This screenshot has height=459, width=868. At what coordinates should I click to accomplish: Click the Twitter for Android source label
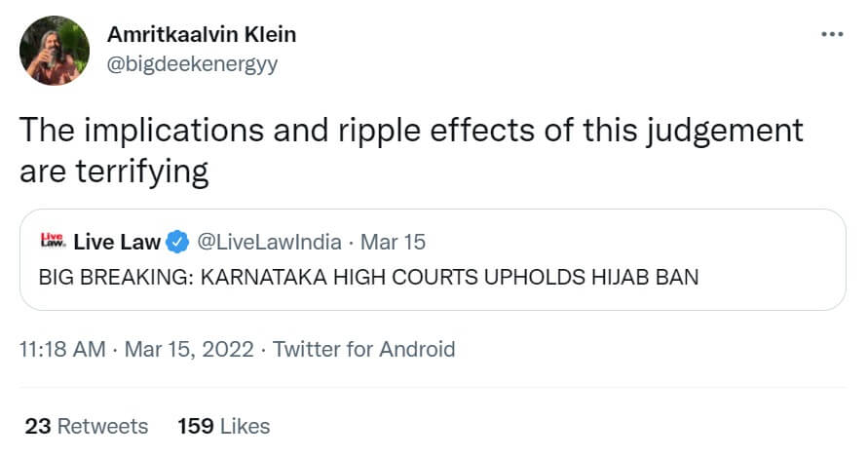363,349
